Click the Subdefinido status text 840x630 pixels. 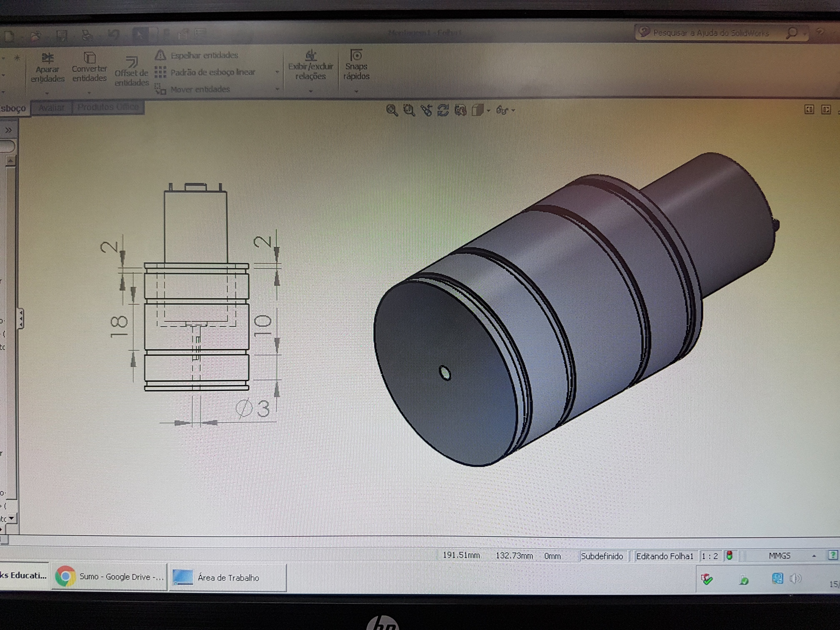(602, 556)
